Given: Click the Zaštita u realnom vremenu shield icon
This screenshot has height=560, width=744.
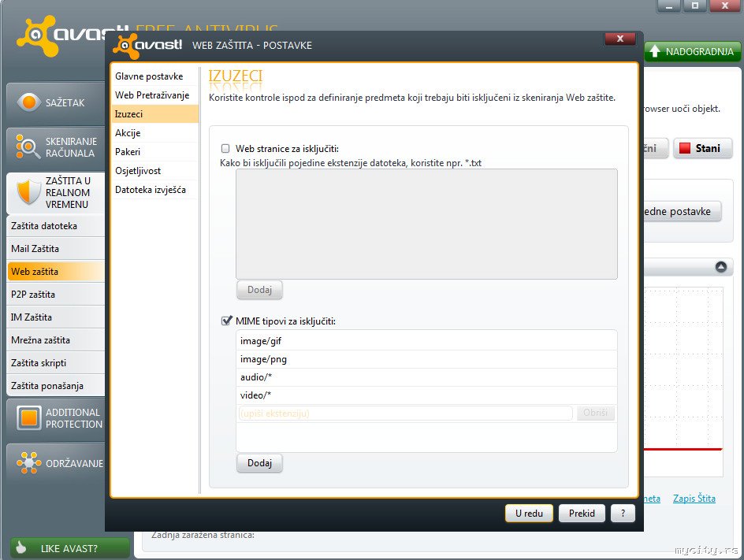Looking at the screenshot, I should coord(28,192).
